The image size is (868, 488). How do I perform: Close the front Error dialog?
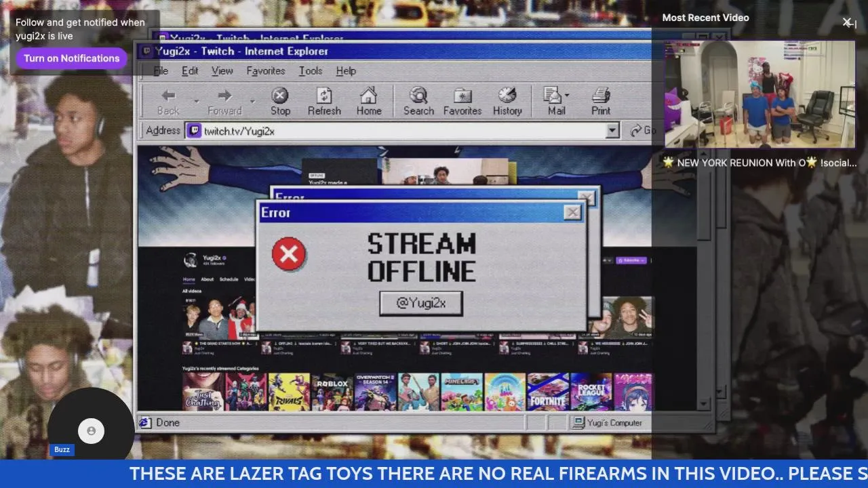pos(573,212)
